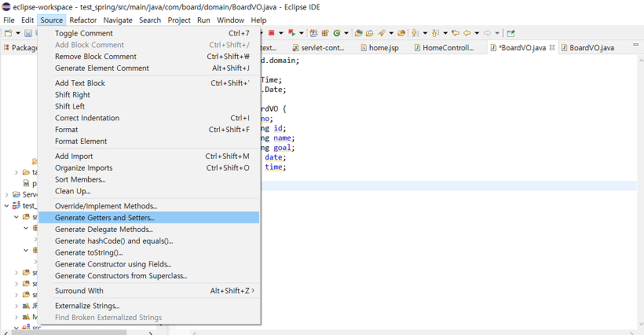
Task: Select Add Text Block entry
Action: click(x=149, y=83)
